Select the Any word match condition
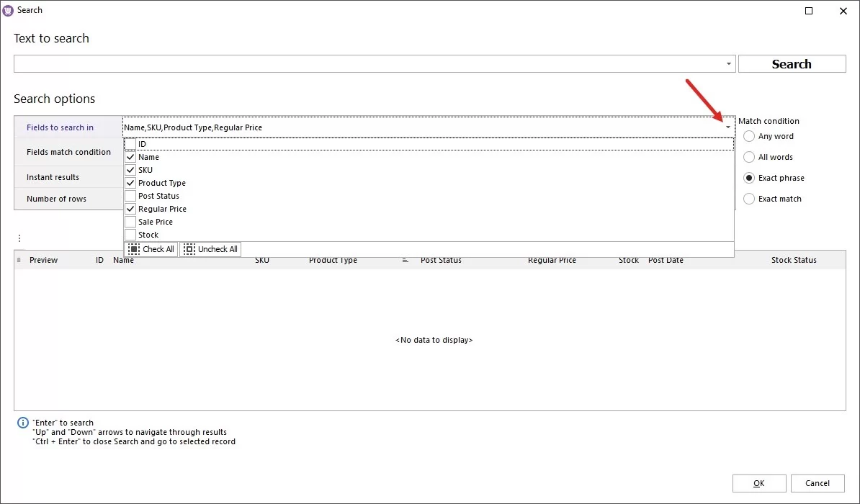 (749, 136)
